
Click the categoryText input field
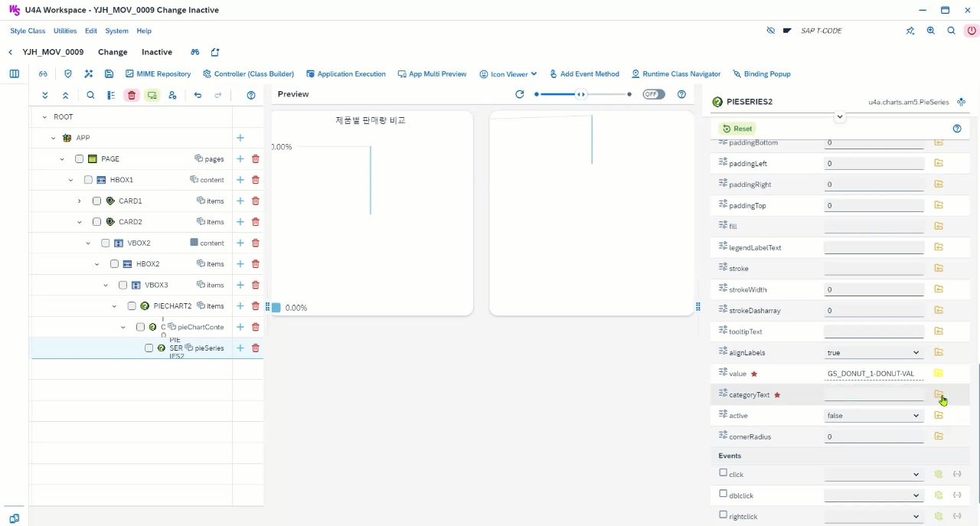coord(874,394)
